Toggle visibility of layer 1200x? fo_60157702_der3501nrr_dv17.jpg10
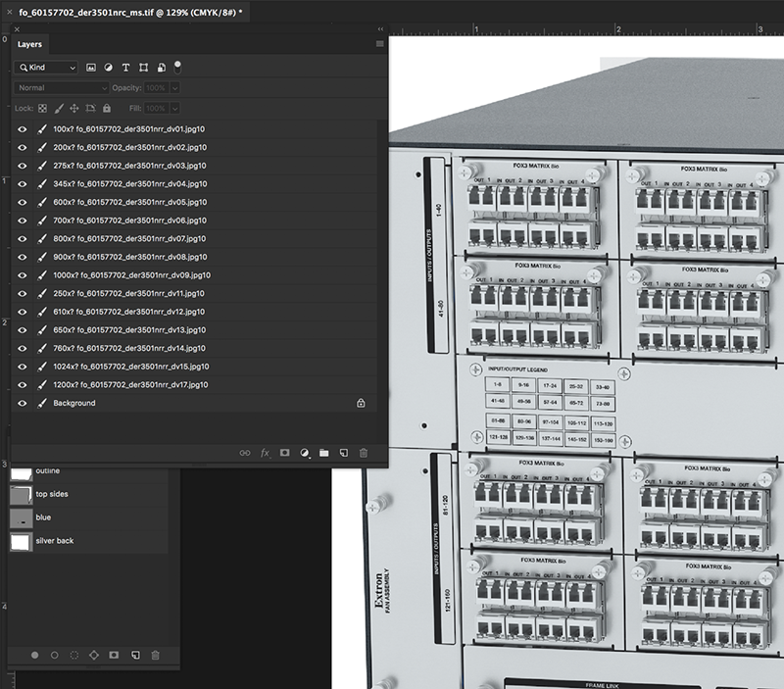Screen dimensions: 784x689 tap(22, 384)
